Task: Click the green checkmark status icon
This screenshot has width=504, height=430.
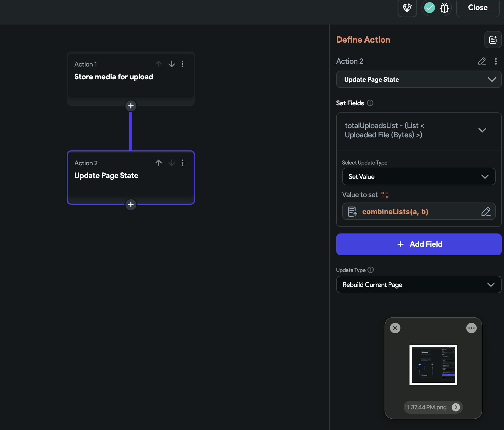Action: [x=429, y=8]
